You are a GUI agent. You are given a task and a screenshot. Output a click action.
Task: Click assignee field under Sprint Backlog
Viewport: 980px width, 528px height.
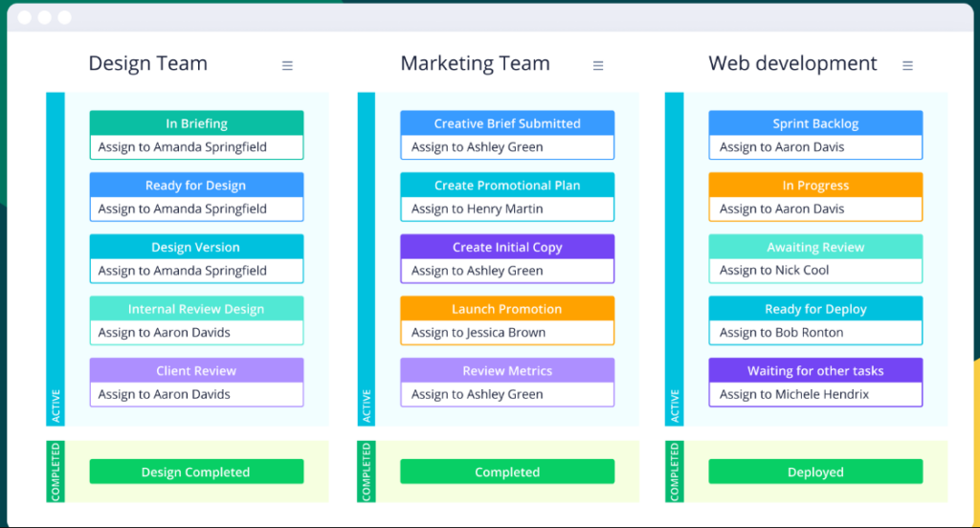point(815,147)
